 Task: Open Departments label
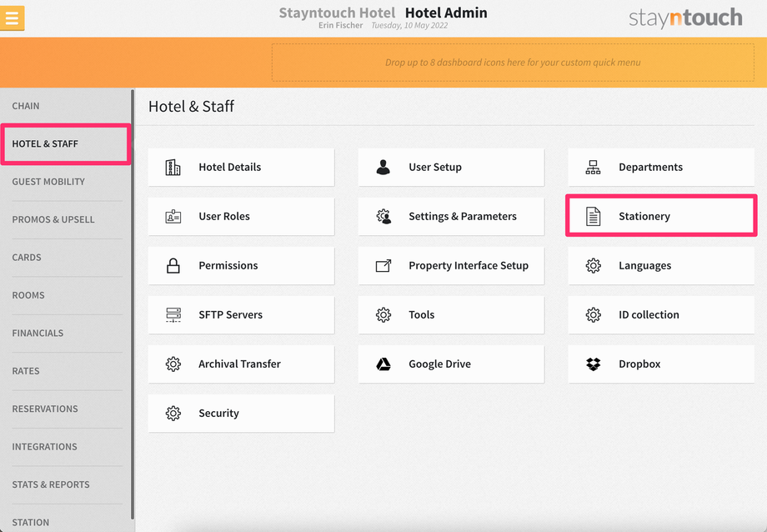[650, 168]
